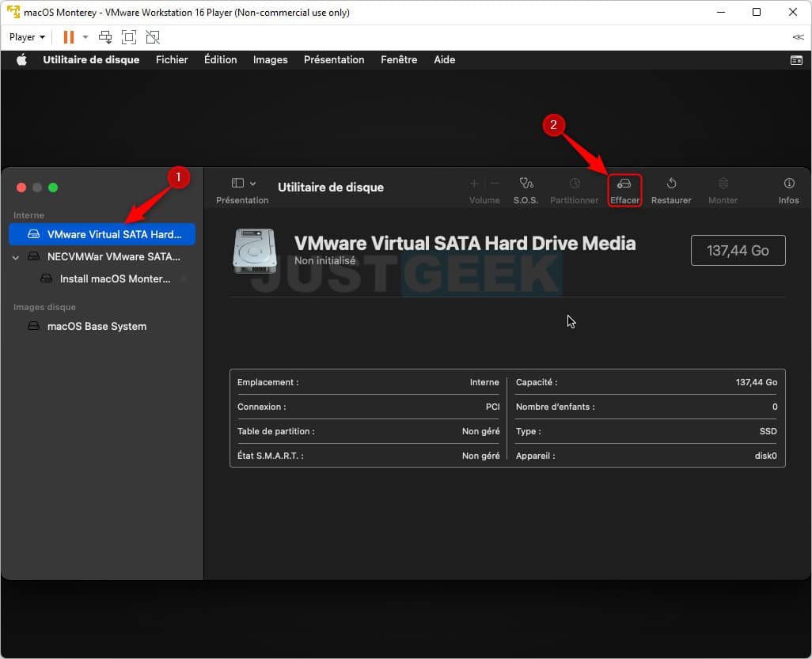Open the Infos toolbar icon
The width and height of the screenshot is (812, 659).
(789, 184)
